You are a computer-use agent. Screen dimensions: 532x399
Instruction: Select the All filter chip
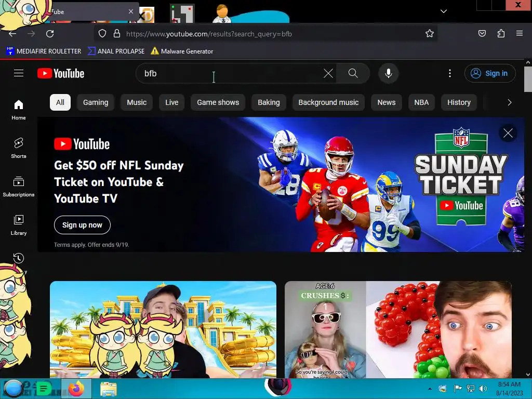[x=60, y=102]
